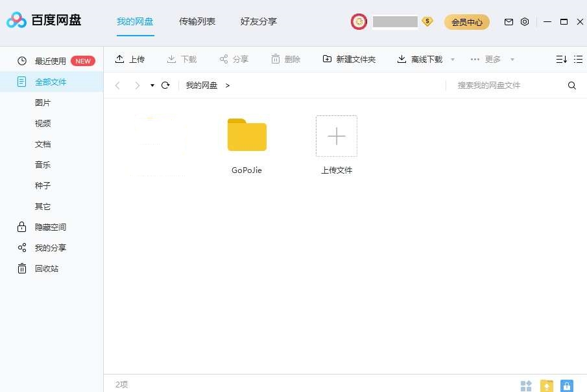Expand the 离线下载 dropdown arrow
This screenshot has height=392, width=587.
(x=453, y=60)
